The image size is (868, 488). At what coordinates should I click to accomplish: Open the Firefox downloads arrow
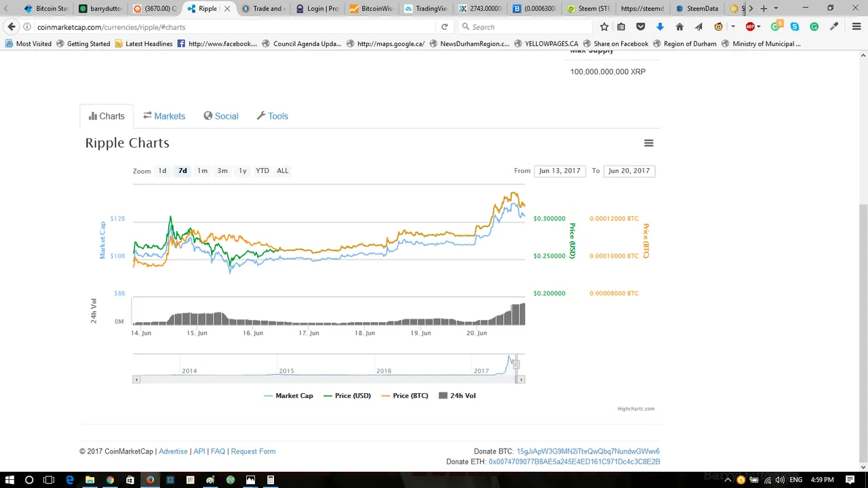pos(660,27)
